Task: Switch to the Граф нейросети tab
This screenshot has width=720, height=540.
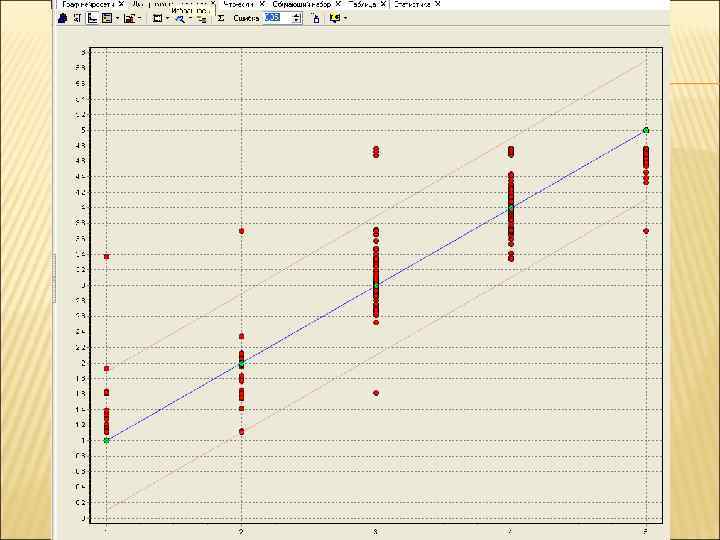Action: pyautogui.click(x=88, y=4)
